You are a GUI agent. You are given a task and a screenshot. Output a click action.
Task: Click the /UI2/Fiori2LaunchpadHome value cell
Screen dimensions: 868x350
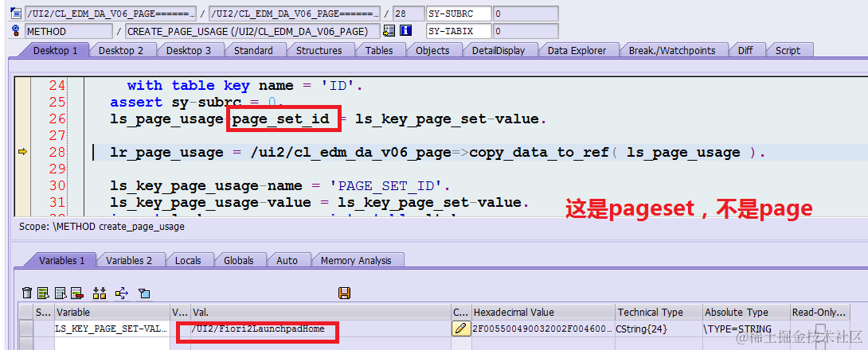320,329
